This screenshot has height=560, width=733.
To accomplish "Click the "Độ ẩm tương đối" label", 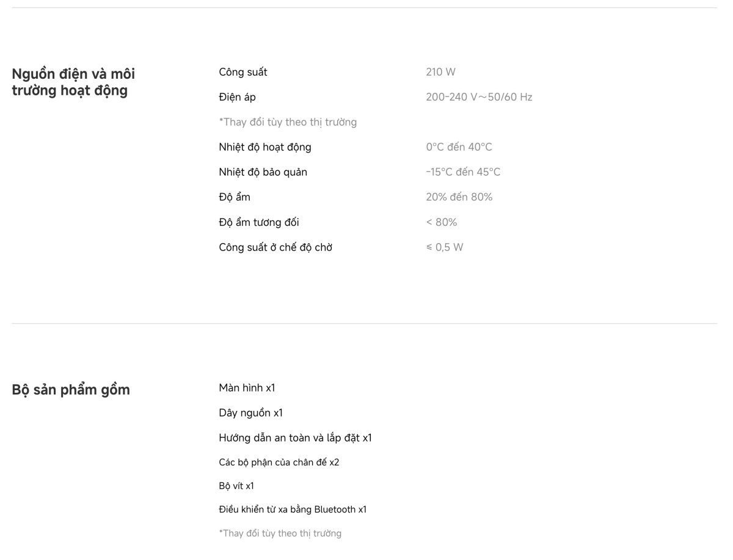I will tap(258, 222).
